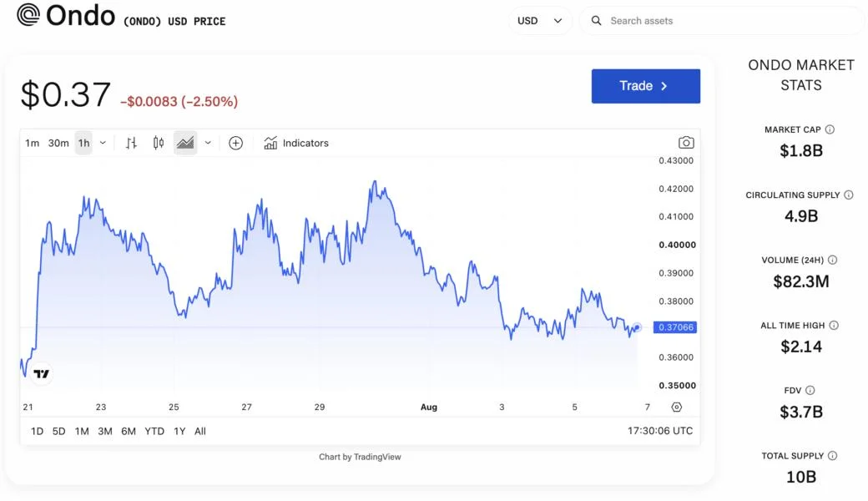
Task: Select the candlestick chart style icon
Action: point(159,143)
